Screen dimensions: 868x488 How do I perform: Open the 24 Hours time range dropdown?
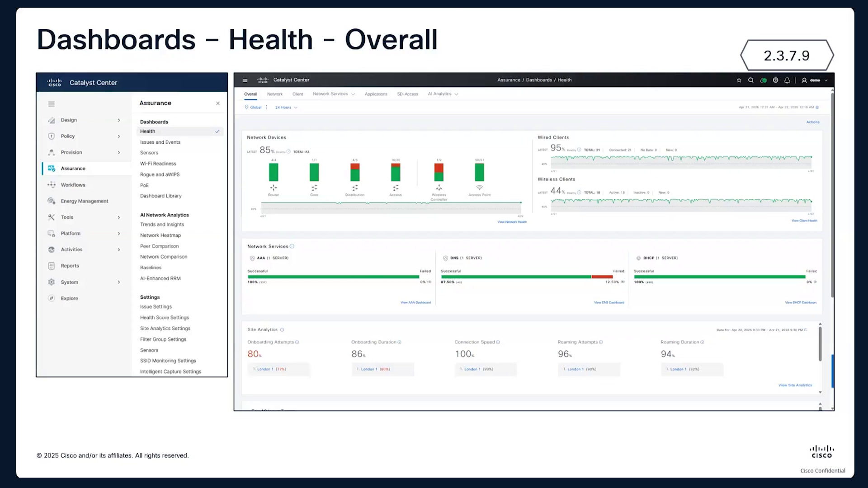(286, 108)
